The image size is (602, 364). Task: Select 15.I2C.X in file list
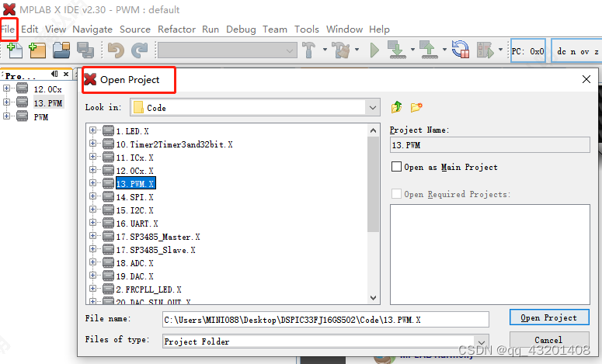pyautogui.click(x=134, y=210)
